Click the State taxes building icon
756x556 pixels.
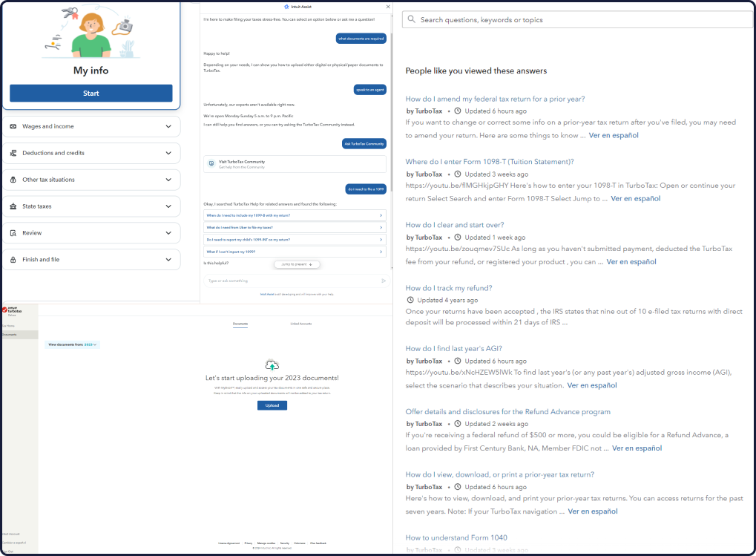click(x=13, y=206)
